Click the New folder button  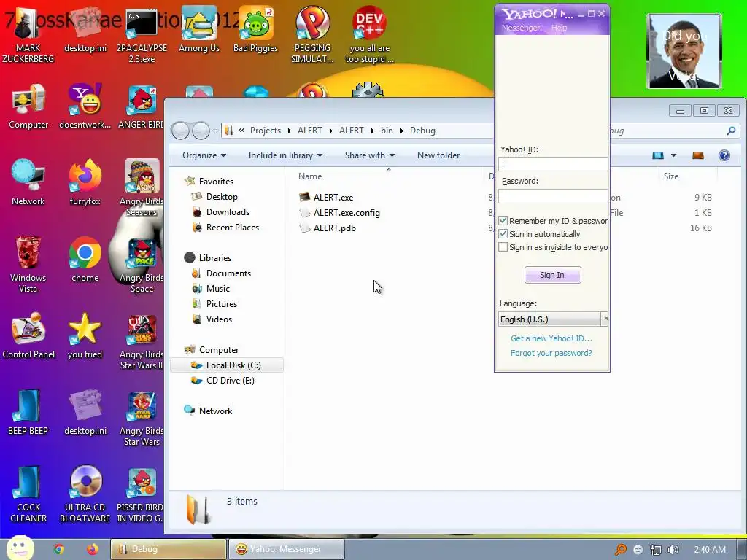tap(438, 155)
